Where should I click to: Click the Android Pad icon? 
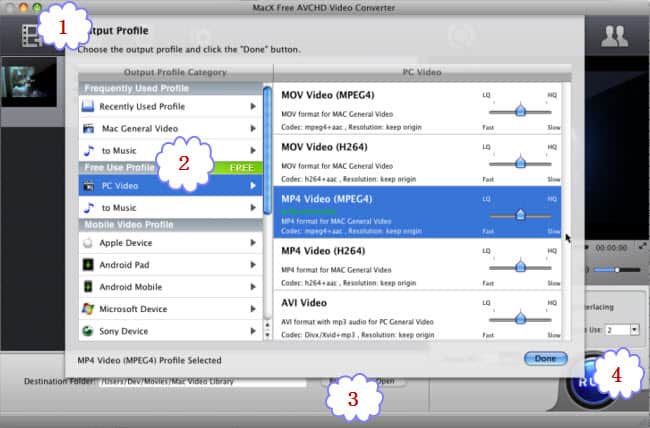[88, 265]
